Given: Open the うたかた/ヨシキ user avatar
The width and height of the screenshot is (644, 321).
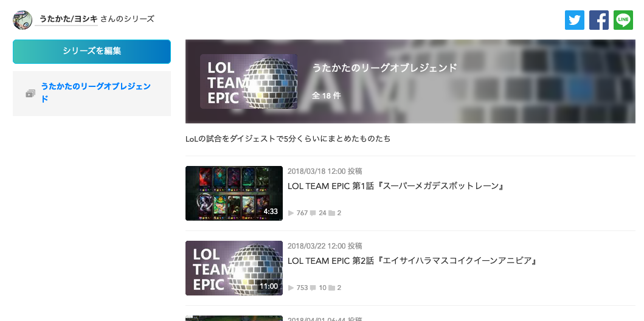Looking at the screenshot, I should tap(23, 20).
